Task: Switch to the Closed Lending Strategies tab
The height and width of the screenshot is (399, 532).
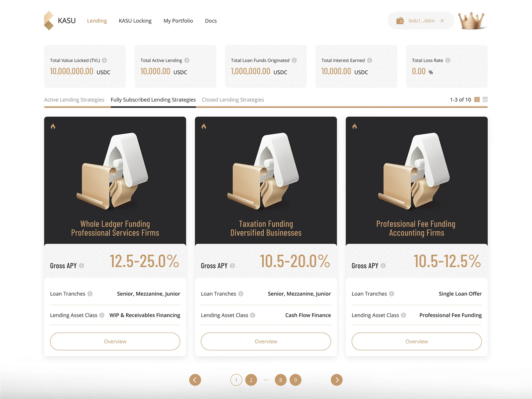Action: pos(233,99)
